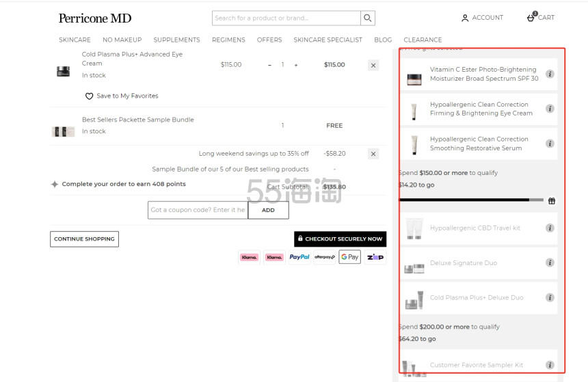Viewport: 588px width, 382px height.
Task: Click the first Klarna payment icon
Action: 250,257
